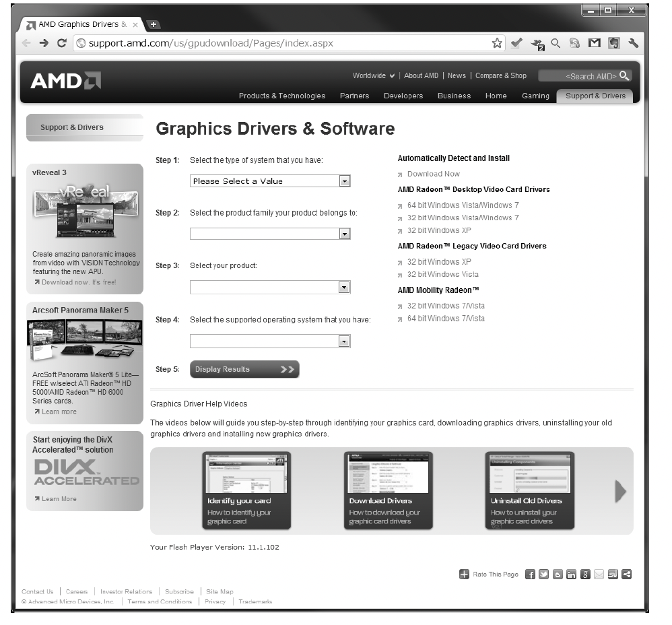Open Step 3 select your product dropdown
The image size is (672, 625).
click(x=270, y=287)
